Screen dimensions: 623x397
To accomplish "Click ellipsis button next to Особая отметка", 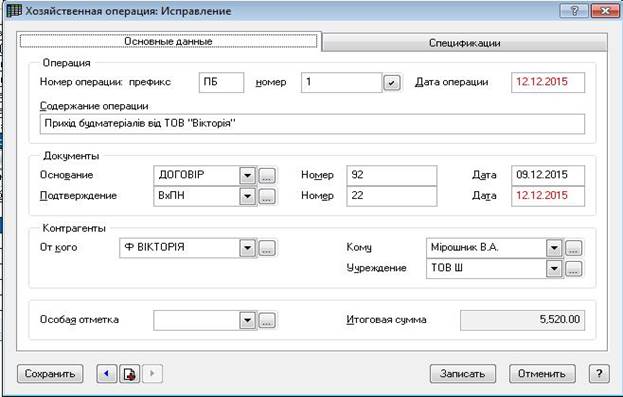I will coord(267,320).
